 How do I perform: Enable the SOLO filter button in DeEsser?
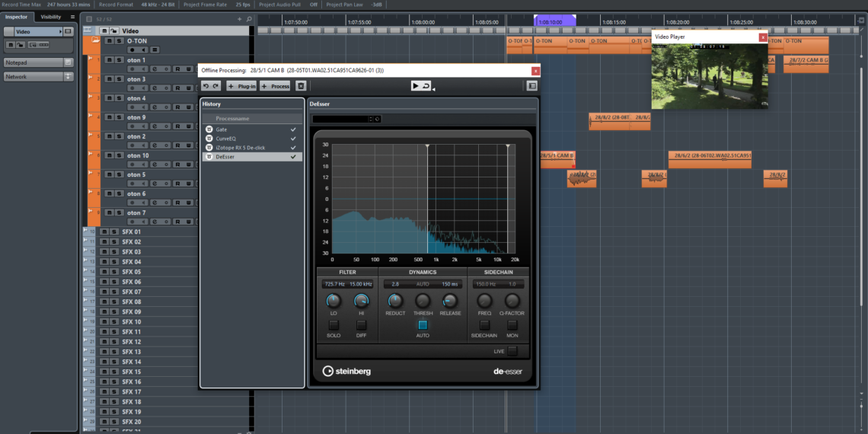pyautogui.click(x=333, y=325)
